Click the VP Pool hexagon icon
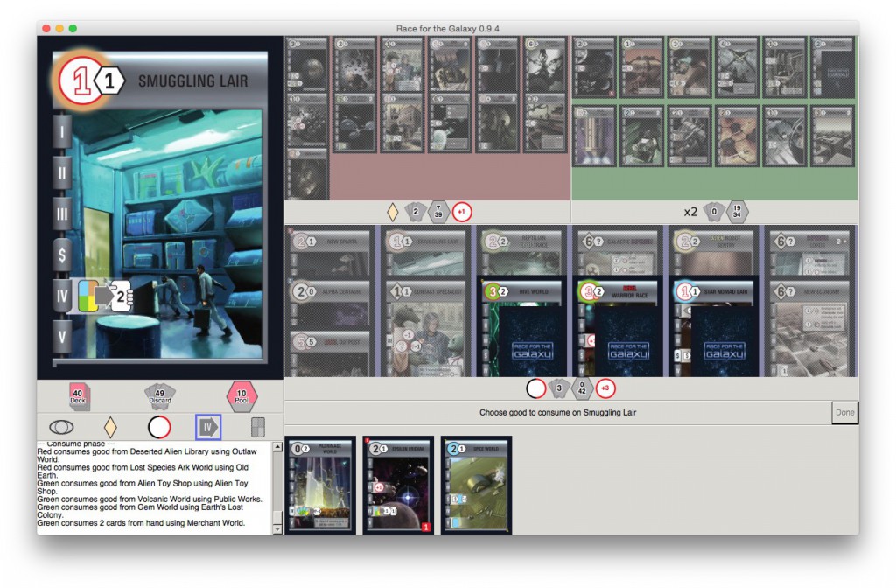Viewport: 896px width, 588px height. [242, 396]
